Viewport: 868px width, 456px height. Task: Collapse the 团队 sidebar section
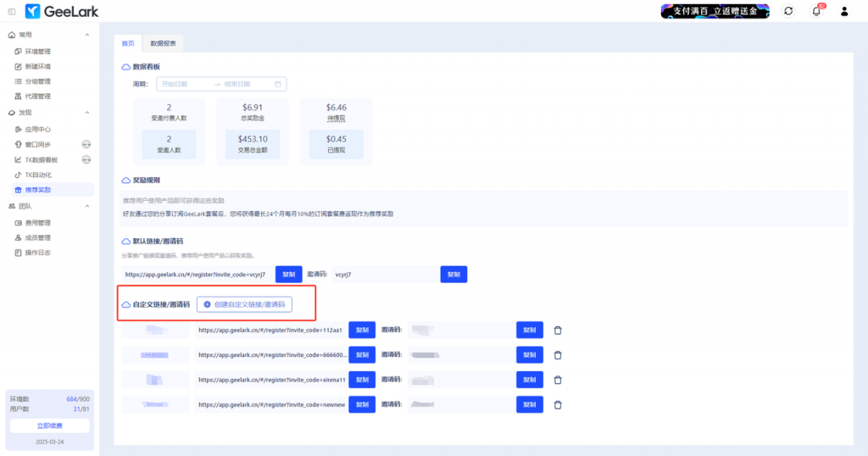(87, 206)
